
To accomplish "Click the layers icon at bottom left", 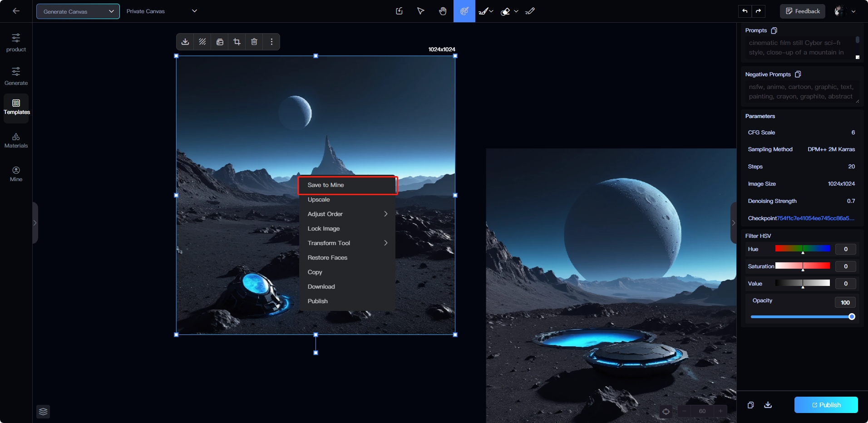I will [x=43, y=412].
